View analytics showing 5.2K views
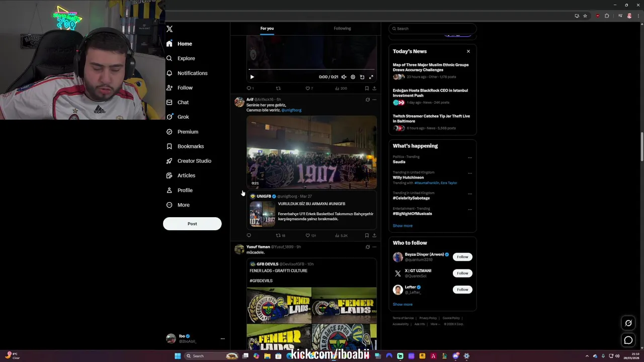 click(x=341, y=235)
